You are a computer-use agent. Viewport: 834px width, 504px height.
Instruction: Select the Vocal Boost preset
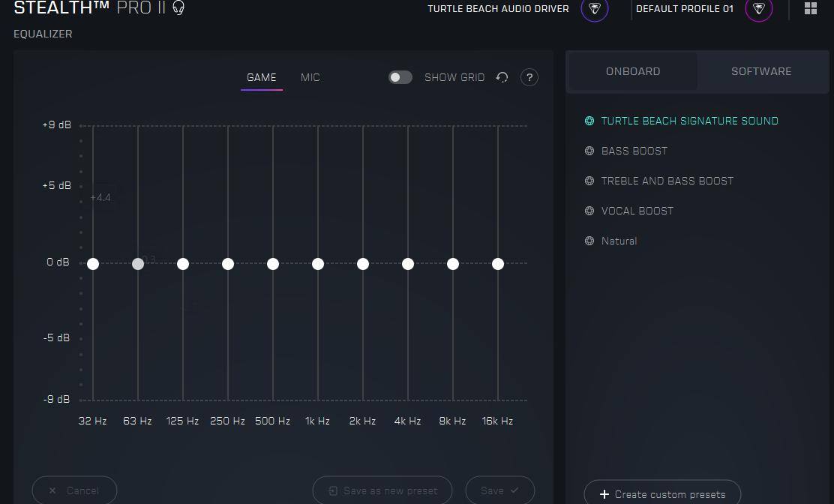637,211
